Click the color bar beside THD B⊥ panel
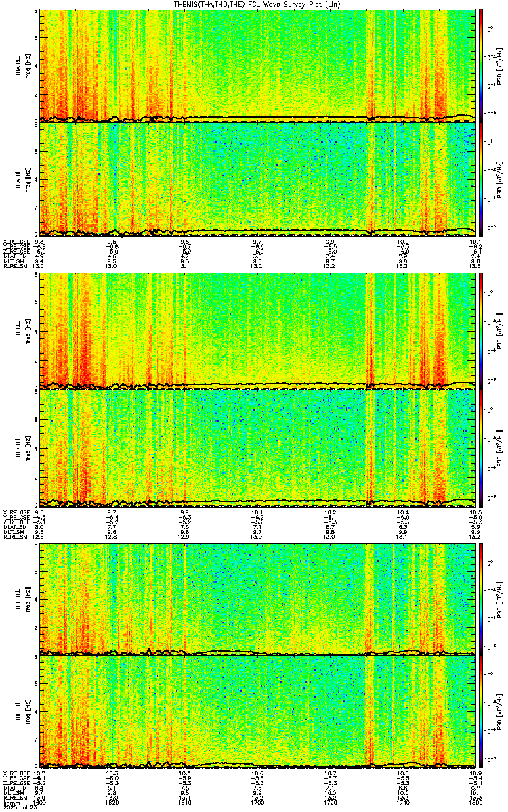This screenshot has width=508, height=812. [481, 330]
